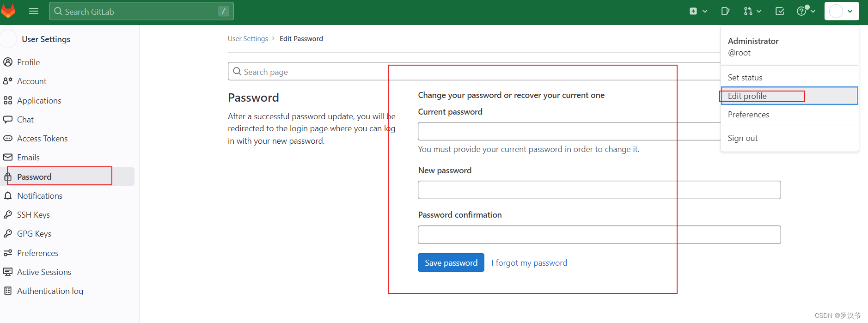
Task: Click the Administrator name in user menu
Action: (753, 41)
